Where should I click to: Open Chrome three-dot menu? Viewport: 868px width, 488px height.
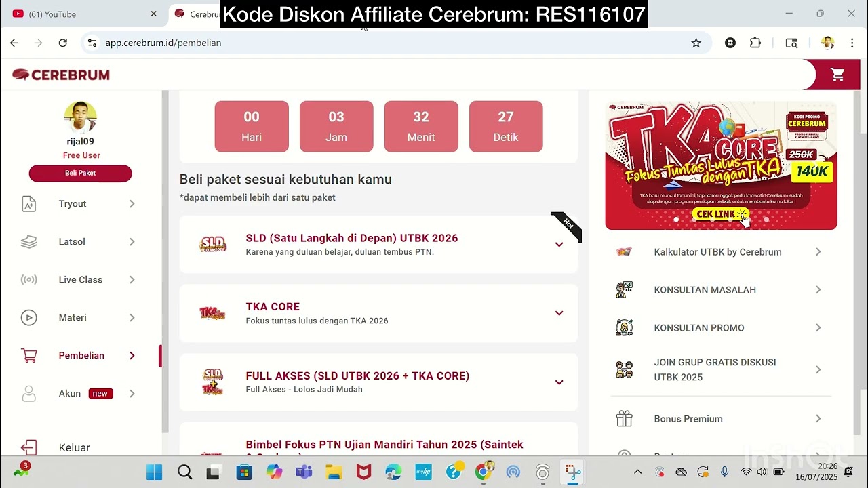click(x=852, y=43)
